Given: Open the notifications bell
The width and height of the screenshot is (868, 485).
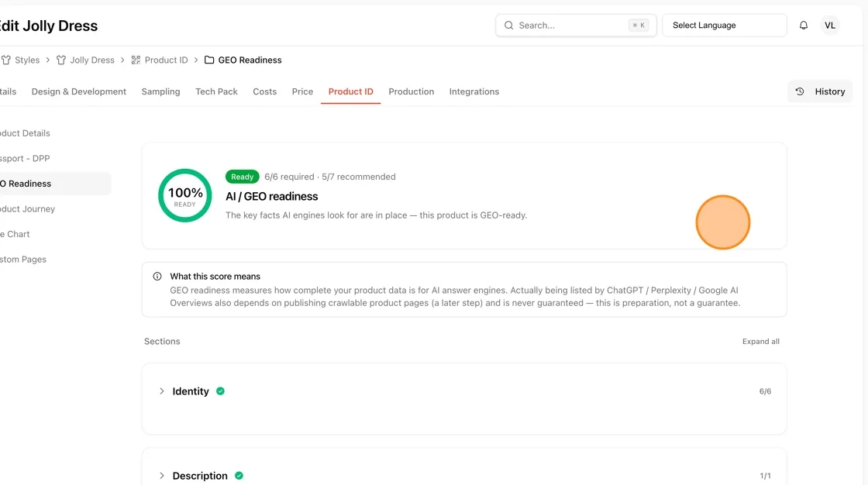Looking at the screenshot, I should pos(803,26).
